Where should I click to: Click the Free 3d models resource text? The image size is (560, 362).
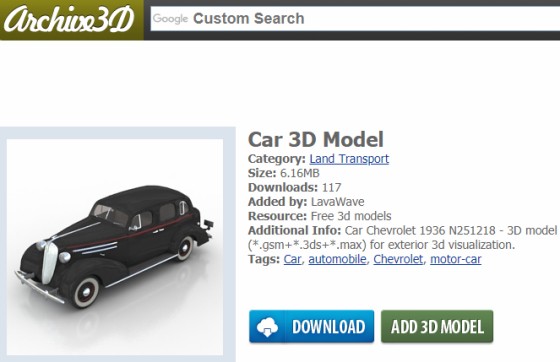click(351, 216)
